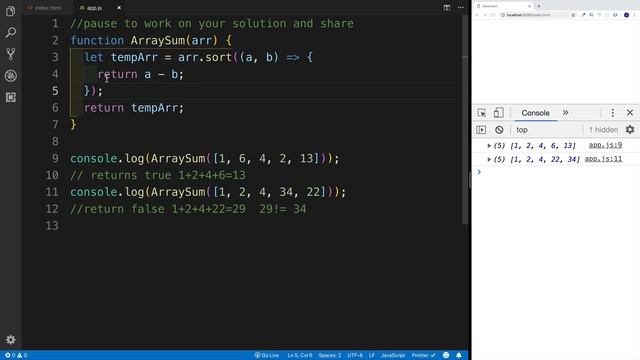
Task: Open a new browser tab
Action: point(539,6)
